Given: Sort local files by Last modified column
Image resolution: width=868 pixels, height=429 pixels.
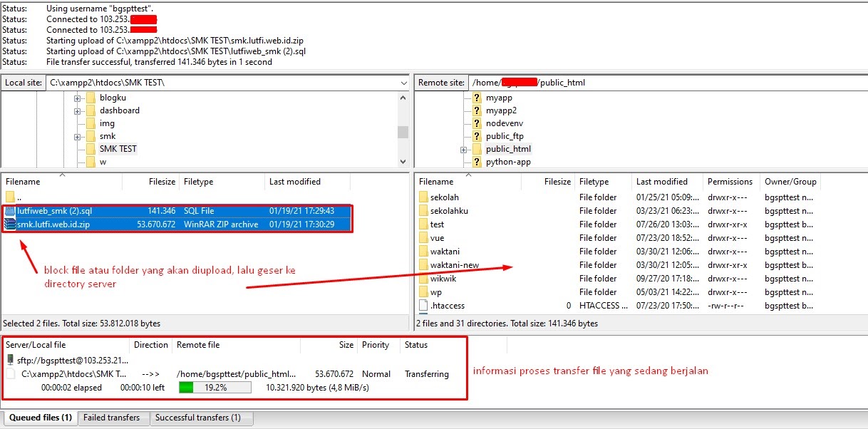Looking at the screenshot, I should [294, 182].
